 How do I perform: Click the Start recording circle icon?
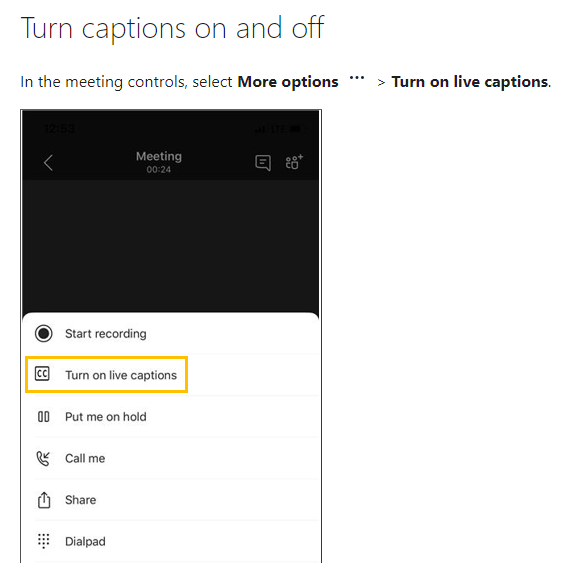click(x=44, y=333)
